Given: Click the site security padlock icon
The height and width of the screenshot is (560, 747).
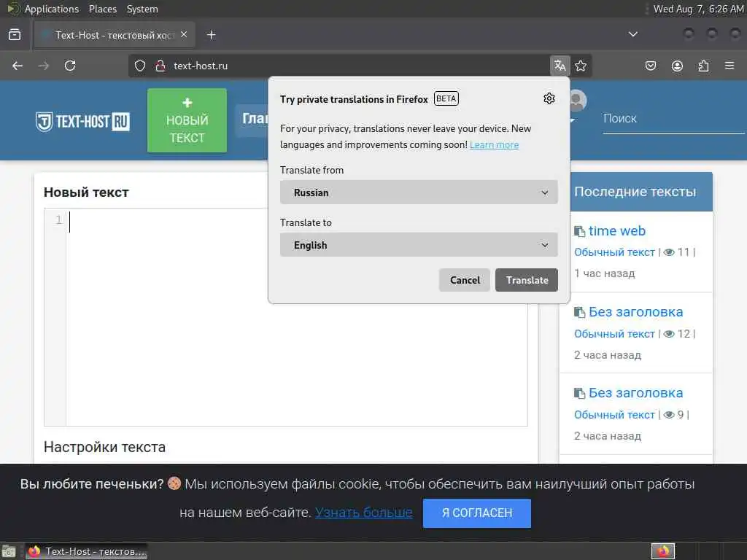Looking at the screenshot, I should coord(160,66).
